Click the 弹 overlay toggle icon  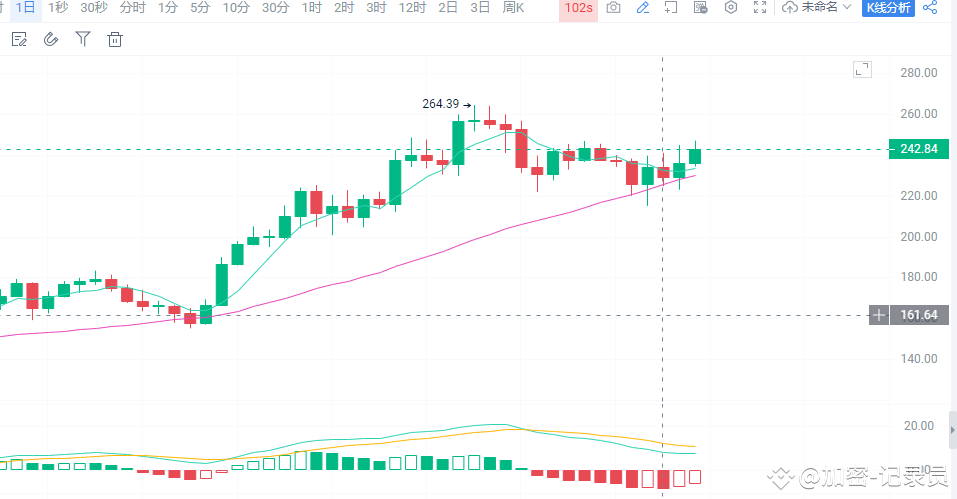(x=701, y=8)
